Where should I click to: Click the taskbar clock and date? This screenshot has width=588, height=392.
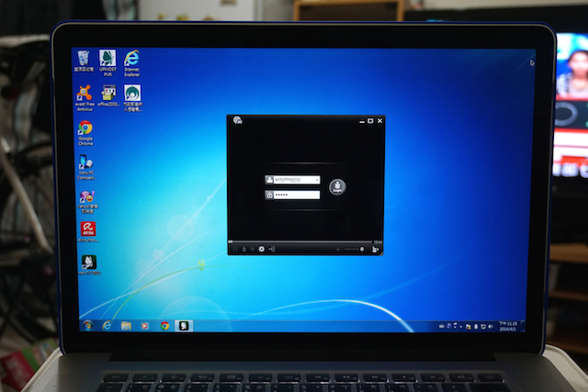point(508,326)
